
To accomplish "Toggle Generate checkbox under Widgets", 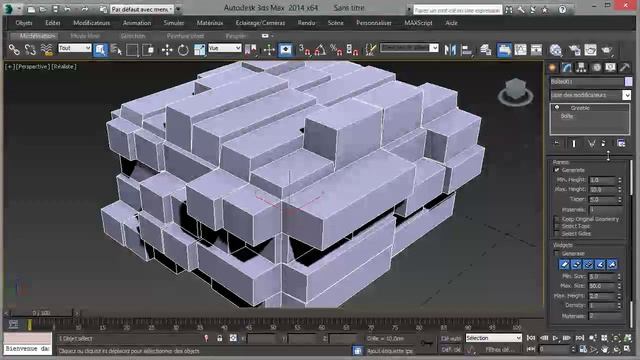I will [x=556, y=253].
